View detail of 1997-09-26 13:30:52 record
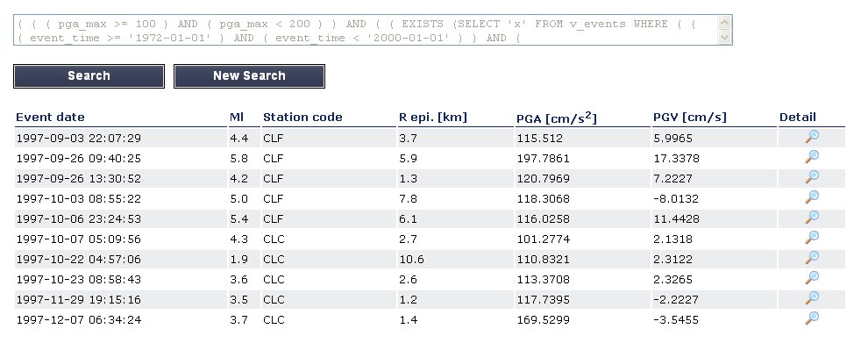Screen dimensions: 868x343 pos(812,177)
